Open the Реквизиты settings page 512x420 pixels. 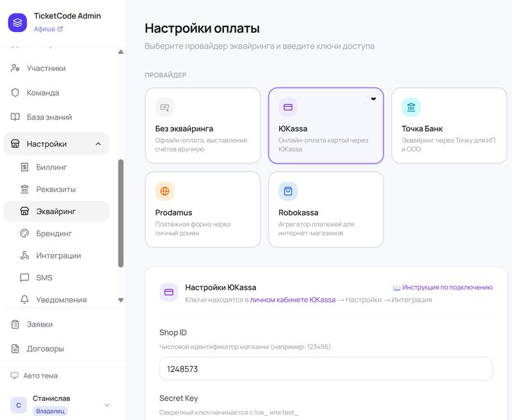point(56,190)
